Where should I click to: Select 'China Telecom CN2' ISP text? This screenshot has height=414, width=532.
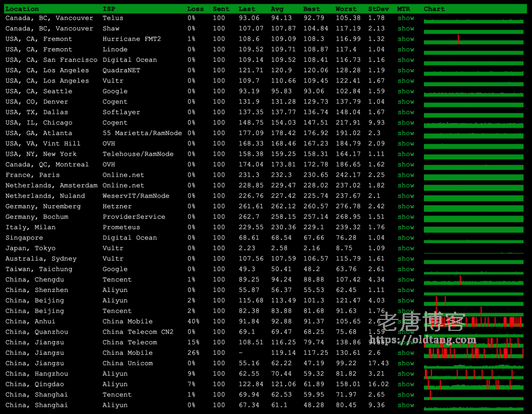pyautogui.click(x=138, y=332)
